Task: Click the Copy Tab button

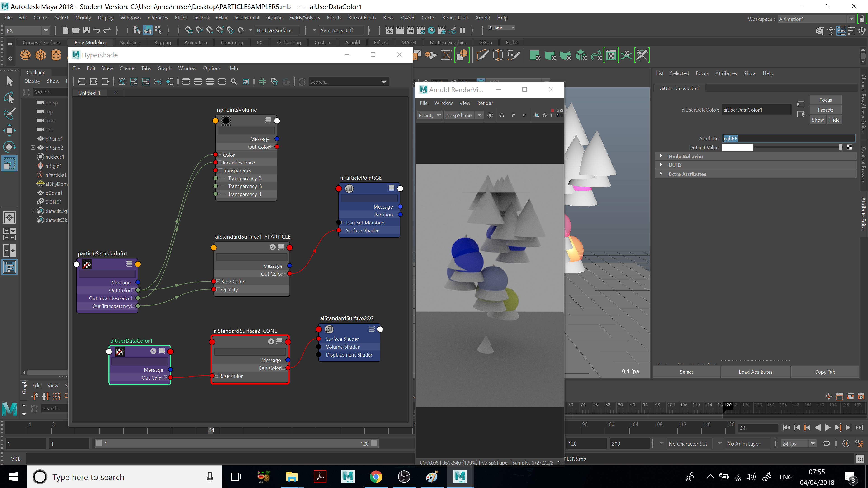Action: (825, 372)
